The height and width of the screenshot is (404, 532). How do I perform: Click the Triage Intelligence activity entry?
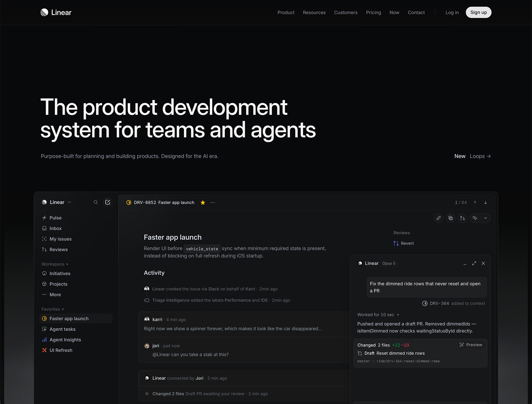(217, 300)
